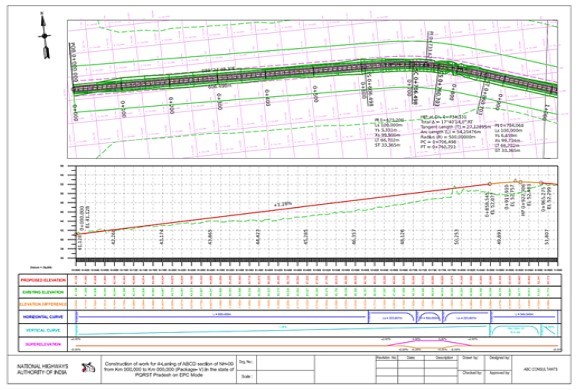Click the HORIZONTAL CURVE row label
The image size is (577, 390).
coord(43,317)
